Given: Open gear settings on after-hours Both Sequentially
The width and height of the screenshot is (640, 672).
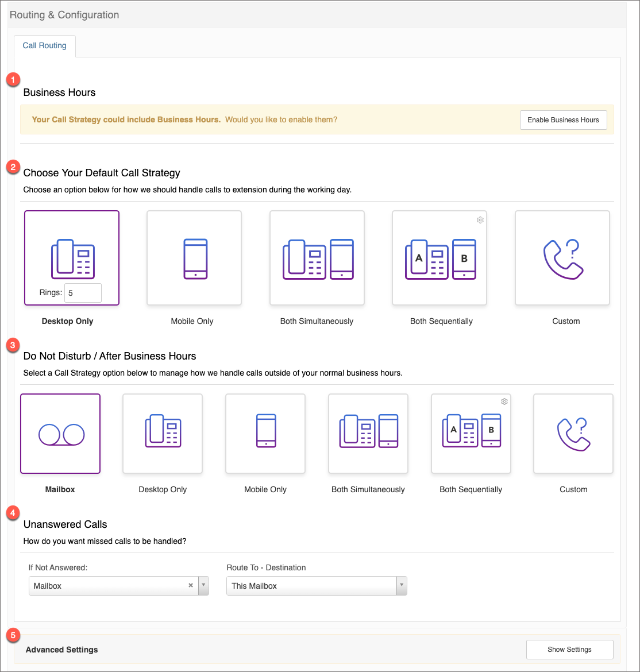Looking at the screenshot, I should pos(504,401).
